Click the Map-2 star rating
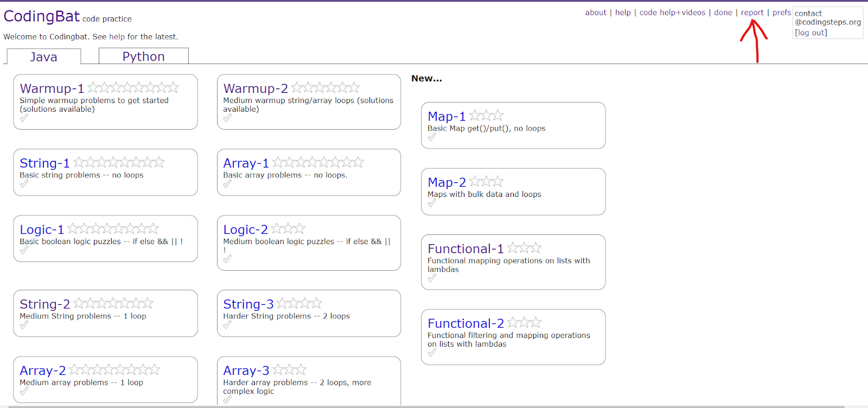 point(486,181)
